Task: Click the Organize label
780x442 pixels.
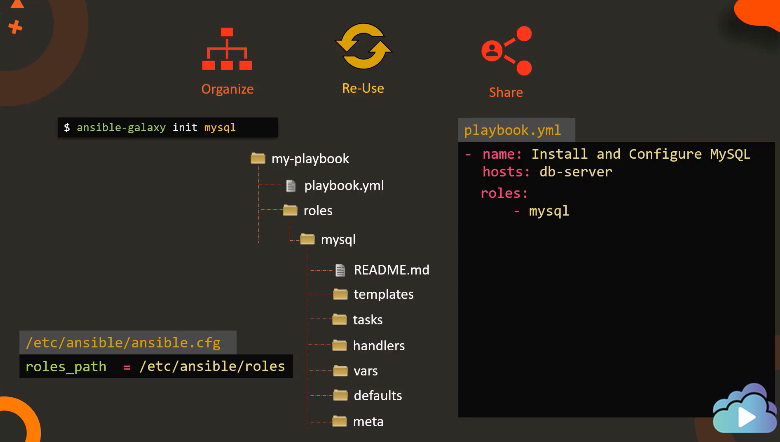Action: tap(227, 89)
